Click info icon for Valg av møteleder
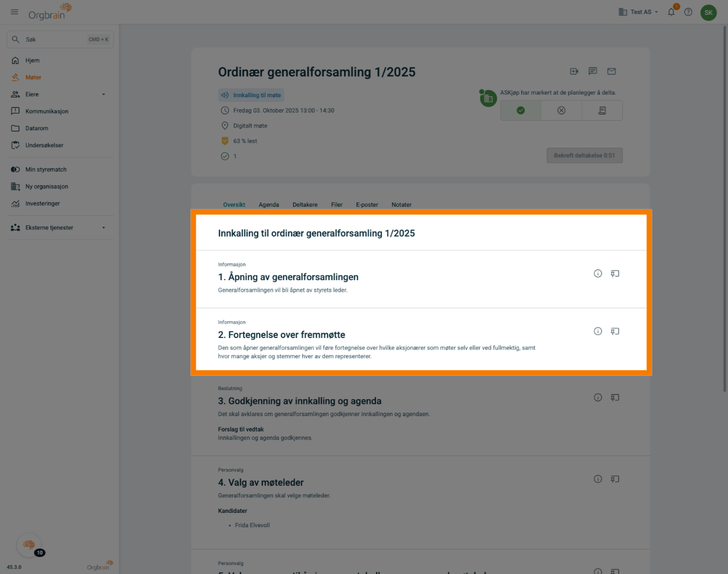This screenshot has height=574, width=728. point(598,479)
